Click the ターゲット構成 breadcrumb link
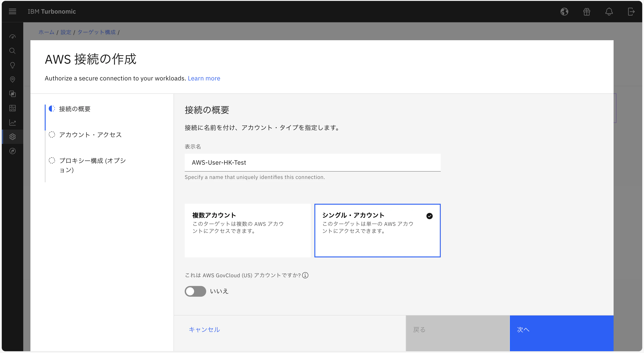644x353 pixels. (97, 32)
